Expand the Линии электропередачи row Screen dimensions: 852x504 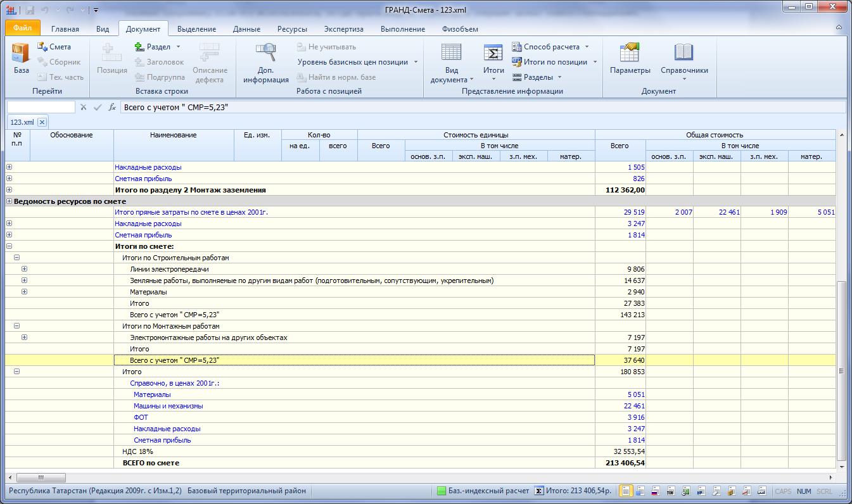tap(24, 269)
